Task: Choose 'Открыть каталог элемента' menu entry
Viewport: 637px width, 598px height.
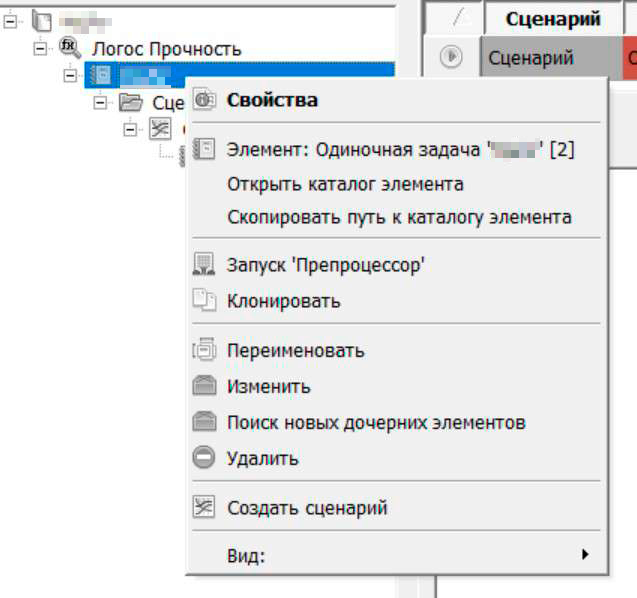Action: click(x=345, y=185)
